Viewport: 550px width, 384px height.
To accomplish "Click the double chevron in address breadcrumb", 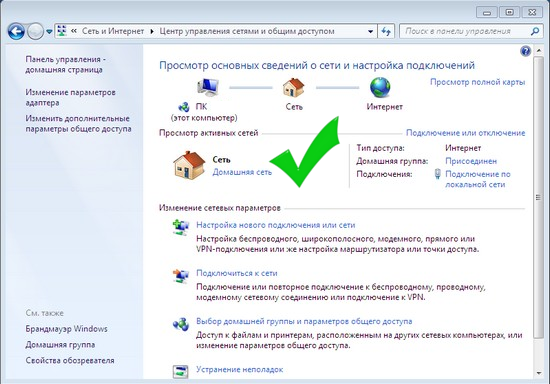I will pos(74,31).
